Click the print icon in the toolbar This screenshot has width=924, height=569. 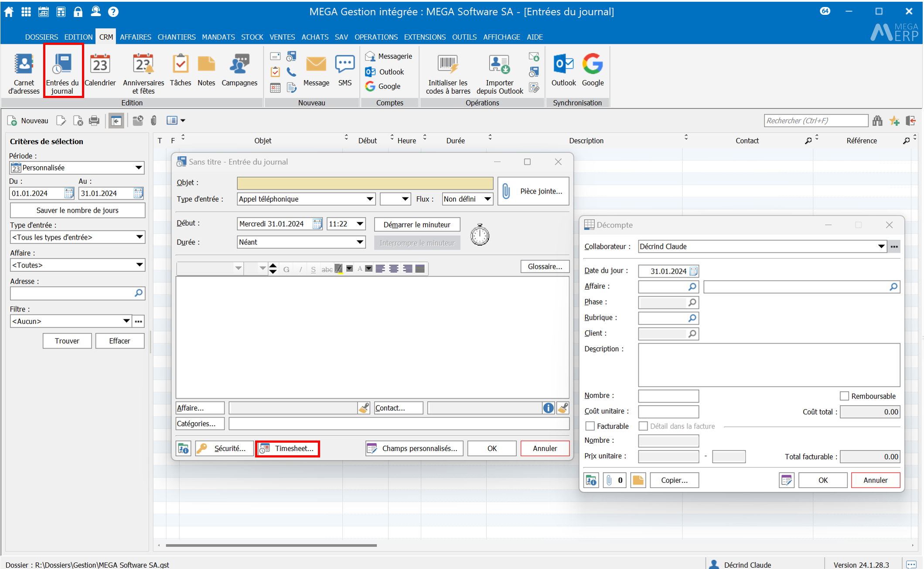coord(94,121)
